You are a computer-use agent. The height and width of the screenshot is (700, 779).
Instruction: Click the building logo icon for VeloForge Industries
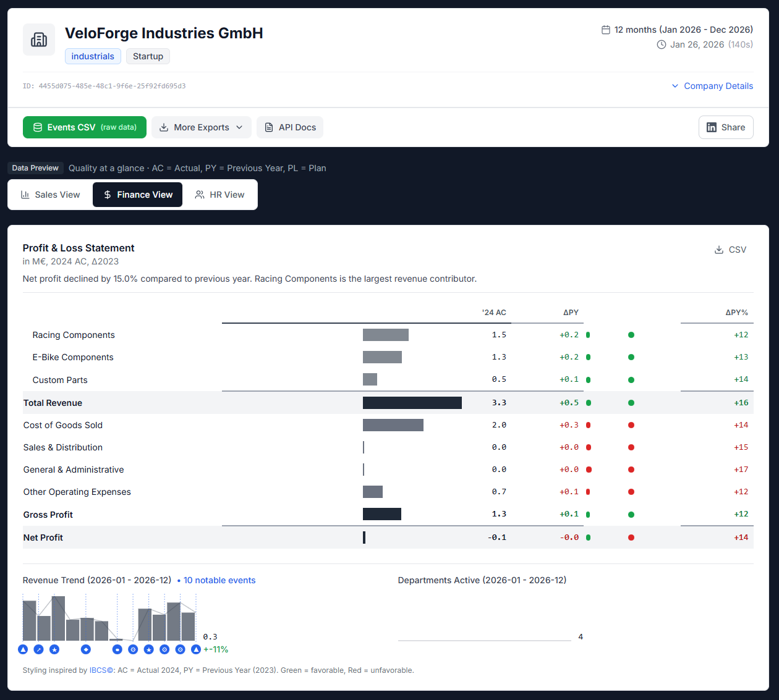tap(38, 38)
